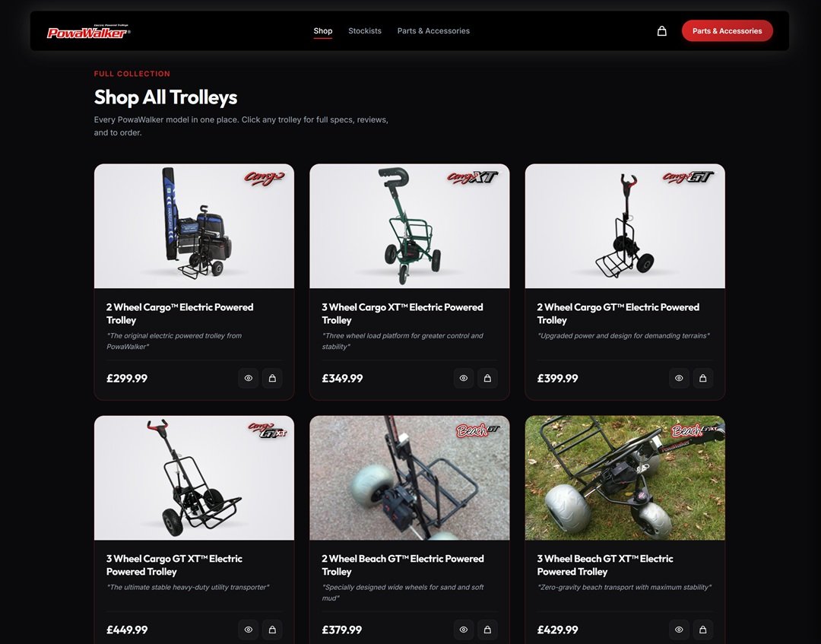Quick view the 2 Wheel Beach GT trolley
Screen dimensions: 821x644
pyautogui.click(x=464, y=630)
